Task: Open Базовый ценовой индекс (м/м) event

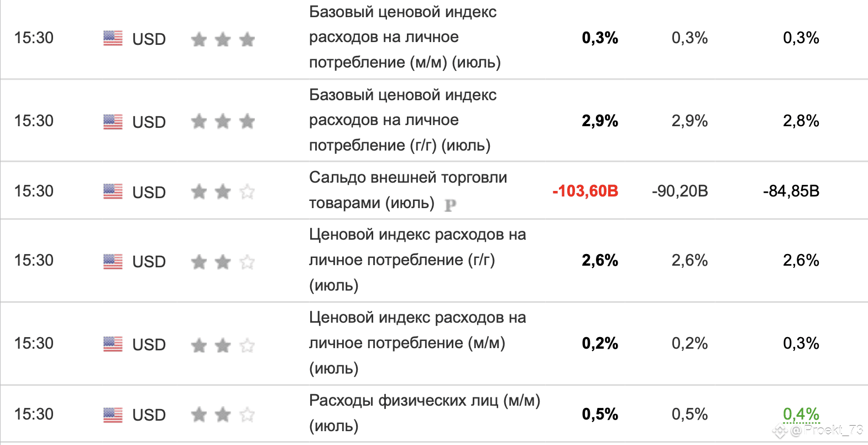Action: [x=405, y=37]
